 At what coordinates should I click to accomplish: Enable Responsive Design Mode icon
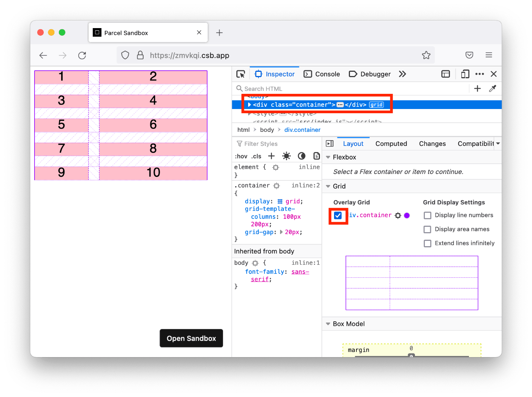[x=465, y=74]
